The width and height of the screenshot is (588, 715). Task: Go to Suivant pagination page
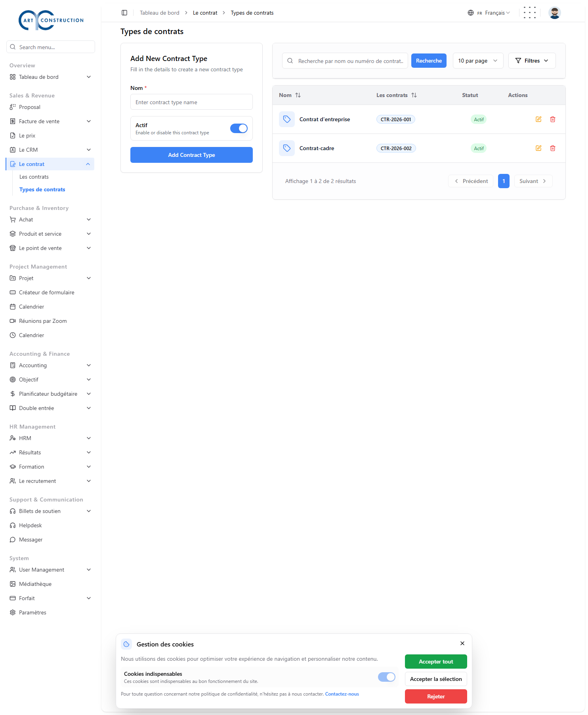coord(533,181)
